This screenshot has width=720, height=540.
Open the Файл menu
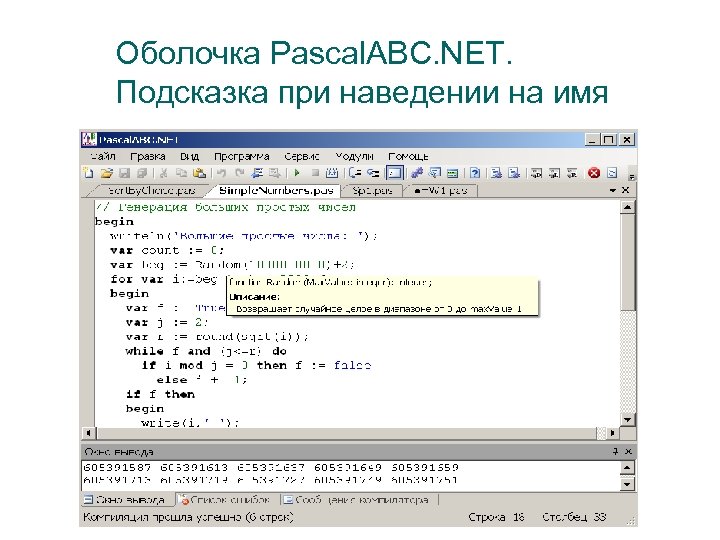(x=102, y=157)
